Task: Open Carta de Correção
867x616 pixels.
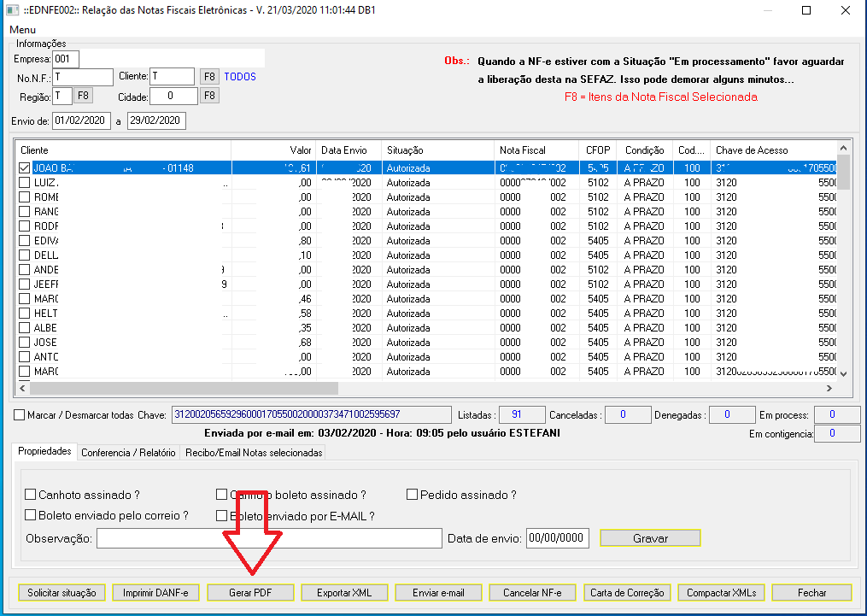Action: [x=627, y=592]
